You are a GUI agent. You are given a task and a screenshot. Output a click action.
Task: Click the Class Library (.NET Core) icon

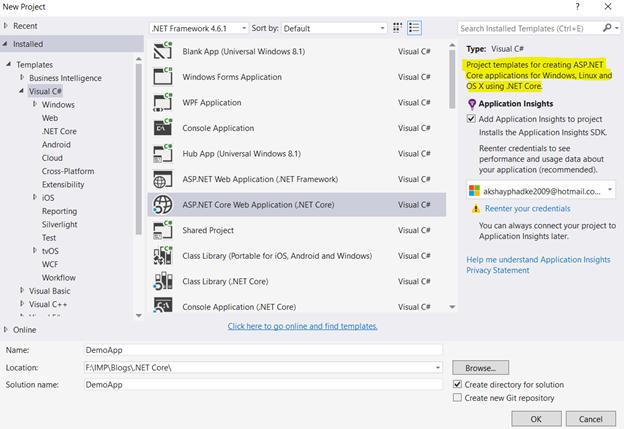[163, 281]
